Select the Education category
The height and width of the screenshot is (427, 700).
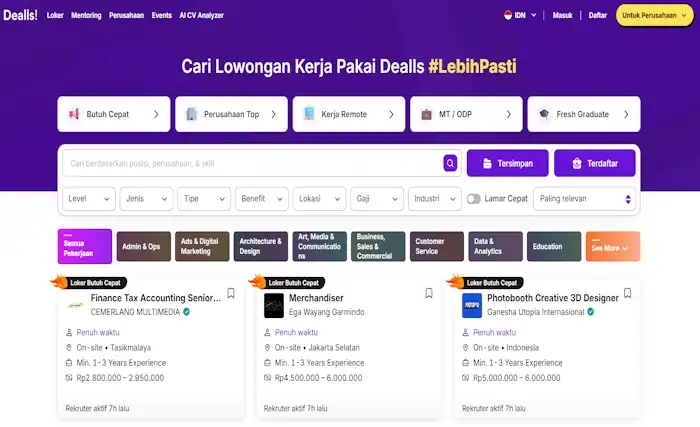pos(554,246)
